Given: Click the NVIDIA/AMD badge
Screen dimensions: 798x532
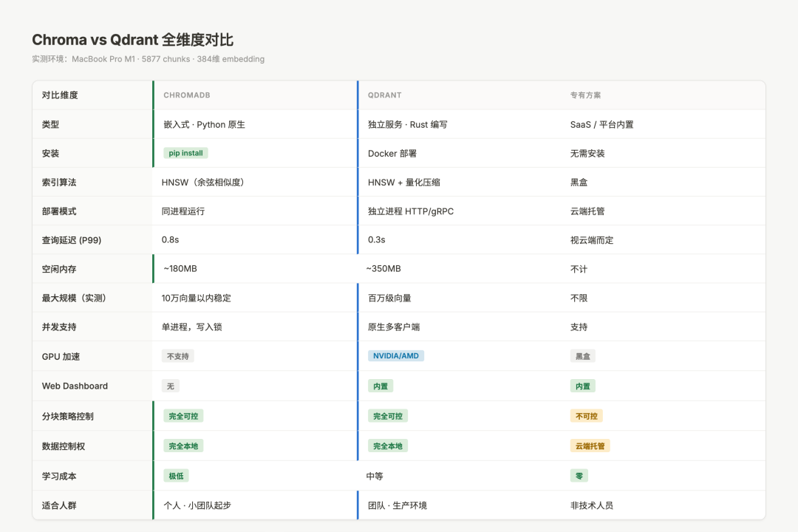Looking at the screenshot, I should [396, 356].
